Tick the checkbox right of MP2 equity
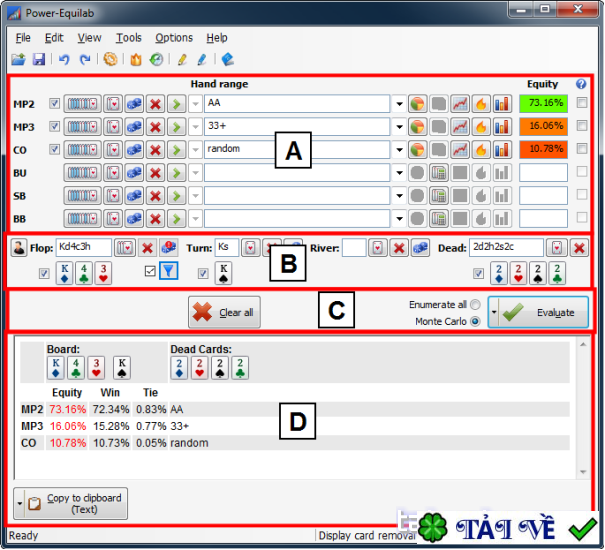 point(581,103)
